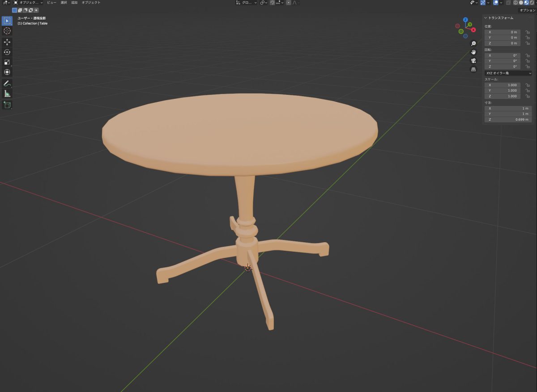Open the XYZ オイラー角 rotation mode dropdown
The height and width of the screenshot is (392, 537).
508,73
